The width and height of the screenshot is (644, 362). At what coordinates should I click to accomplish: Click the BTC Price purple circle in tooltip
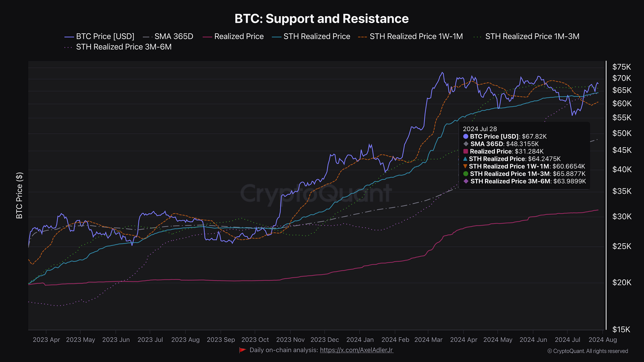(x=466, y=136)
